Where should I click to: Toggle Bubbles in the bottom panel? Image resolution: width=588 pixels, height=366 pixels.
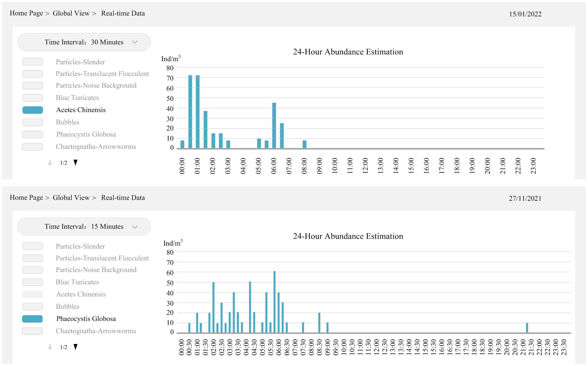(33, 307)
